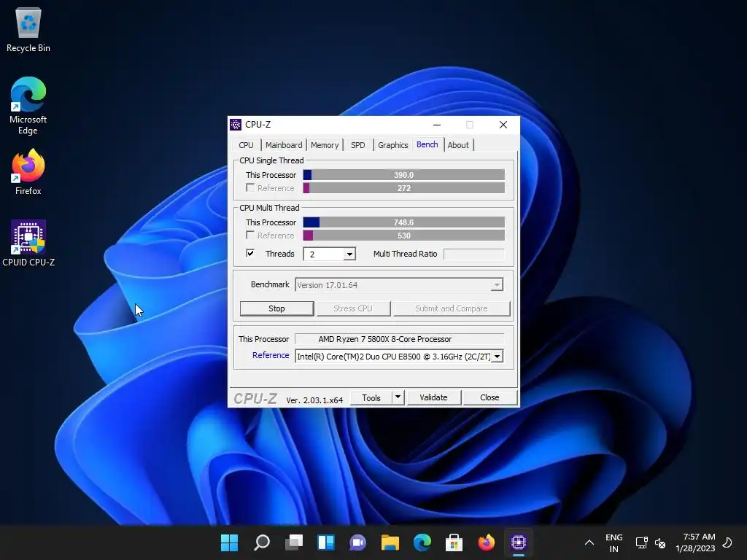Viewport: 747px width, 560px height.
Task: Open the Tools dropdown arrow
Action: click(x=398, y=397)
